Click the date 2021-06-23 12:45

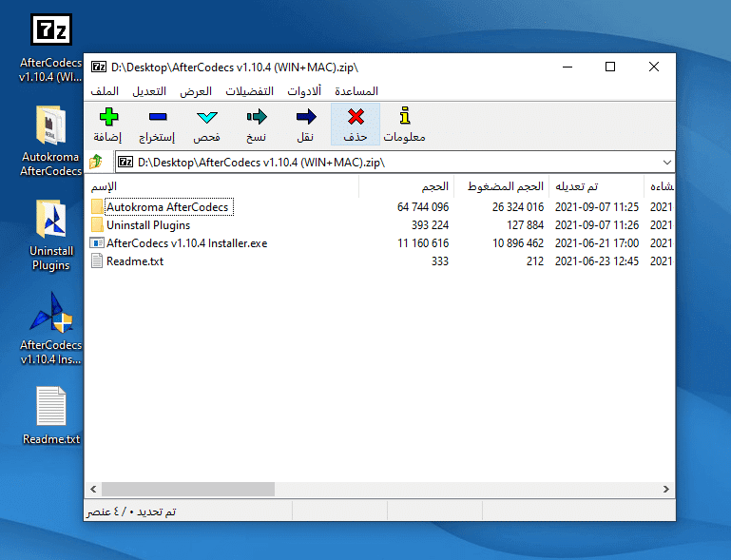point(597,261)
